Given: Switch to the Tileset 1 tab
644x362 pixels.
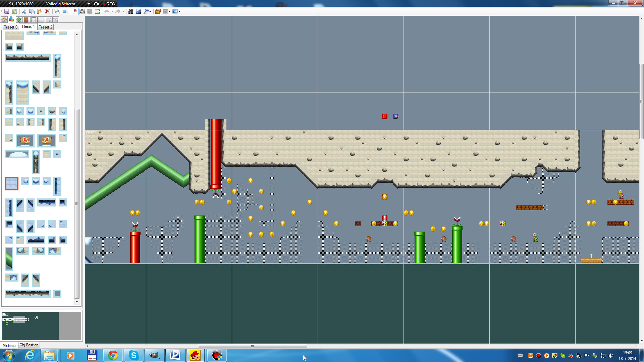Looking at the screenshot, I should coord(28,26).
